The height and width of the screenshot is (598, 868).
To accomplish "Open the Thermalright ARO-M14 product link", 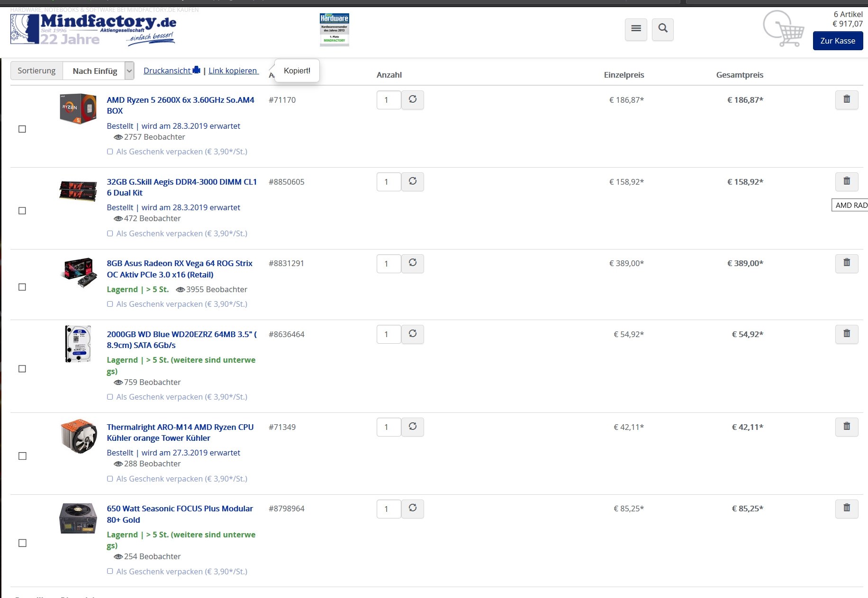I will point(180,432).
